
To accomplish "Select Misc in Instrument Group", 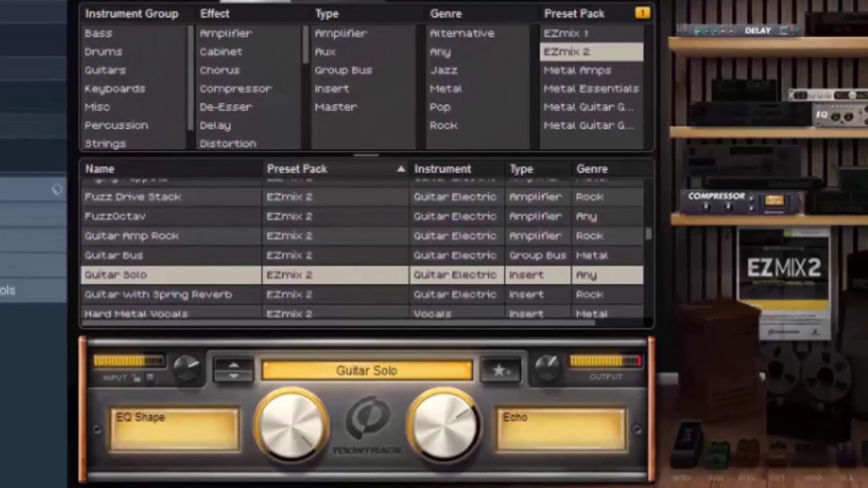I will tap(97, 106).
